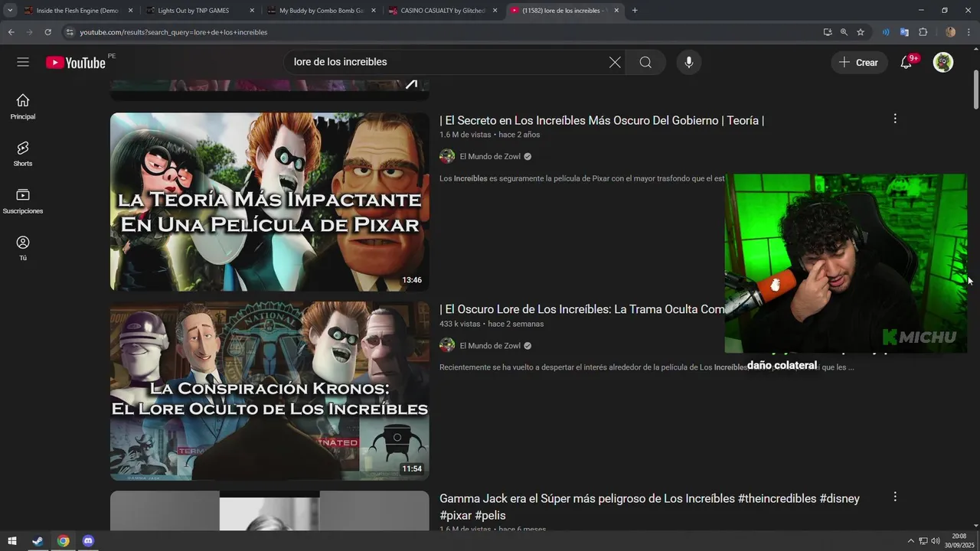Open El Mundo de Zowl avatar on second result

point(447,346)
